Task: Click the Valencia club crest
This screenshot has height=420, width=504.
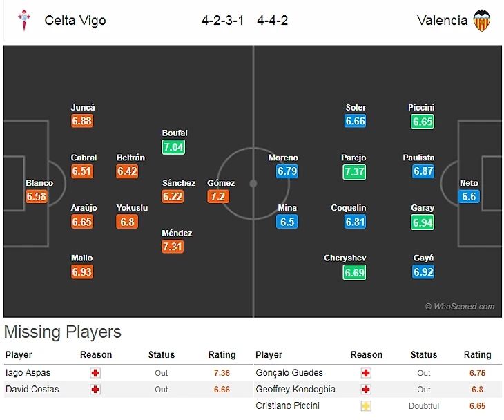Action: (x=481, y=21)
